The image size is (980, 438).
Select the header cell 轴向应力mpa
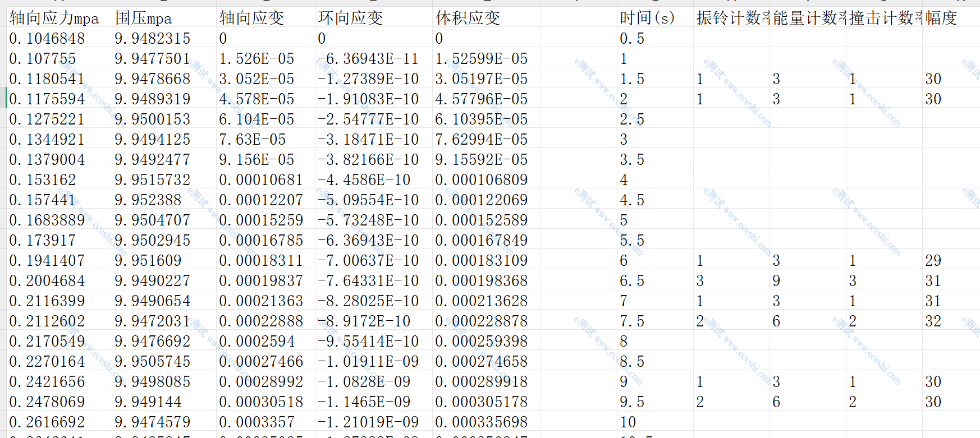pos(59,17)
